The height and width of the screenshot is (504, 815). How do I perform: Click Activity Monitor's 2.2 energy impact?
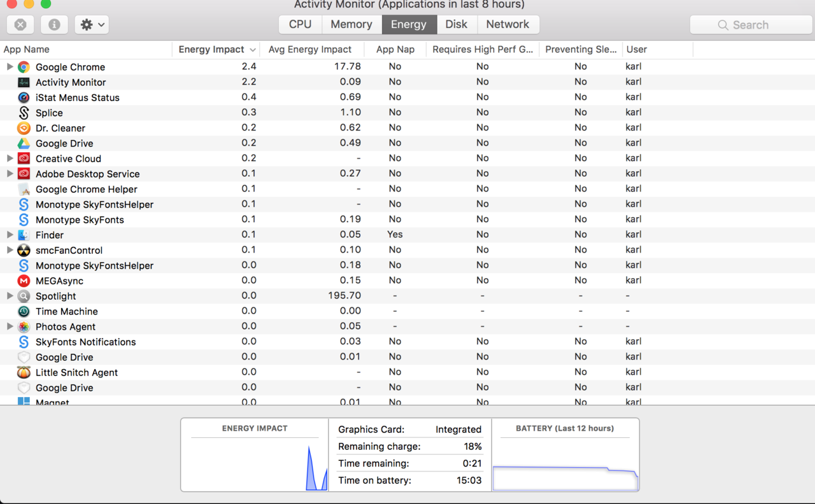[249, 82]
